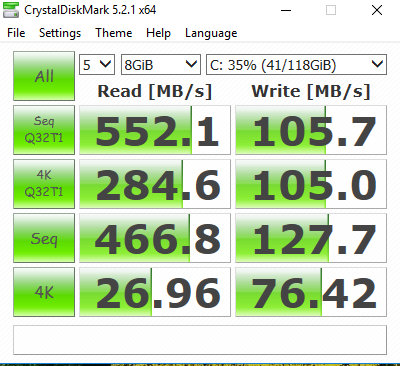Open the Language menu
Image resolution: width=400 pixels, height=366 pixels.
(x=211, y=33)
